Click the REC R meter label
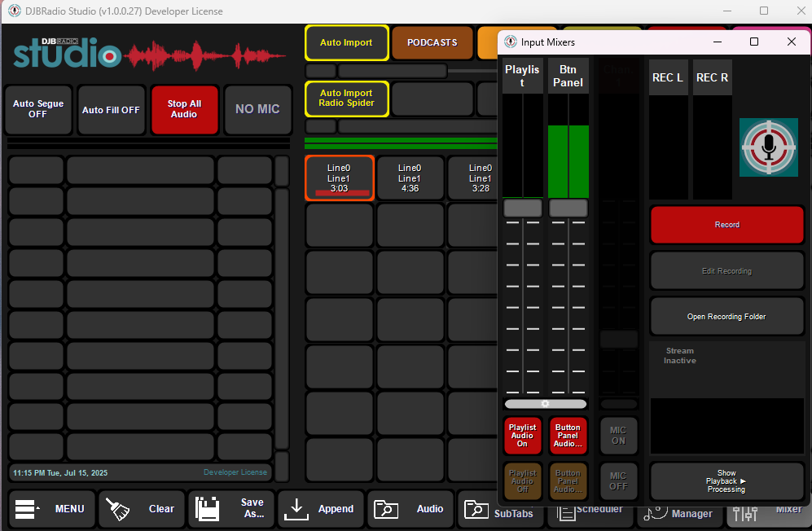The width and height of the screenshot is (812, 531). pyautogui.click(x=712, y=77)
